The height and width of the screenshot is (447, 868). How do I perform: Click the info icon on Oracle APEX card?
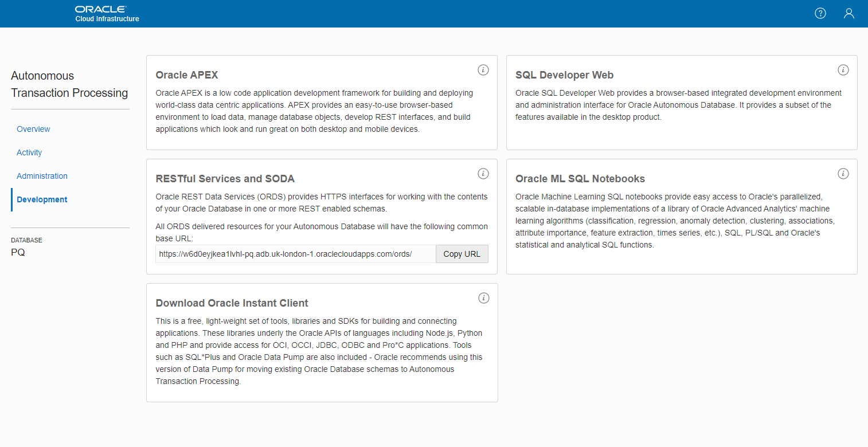pos(483,69)
